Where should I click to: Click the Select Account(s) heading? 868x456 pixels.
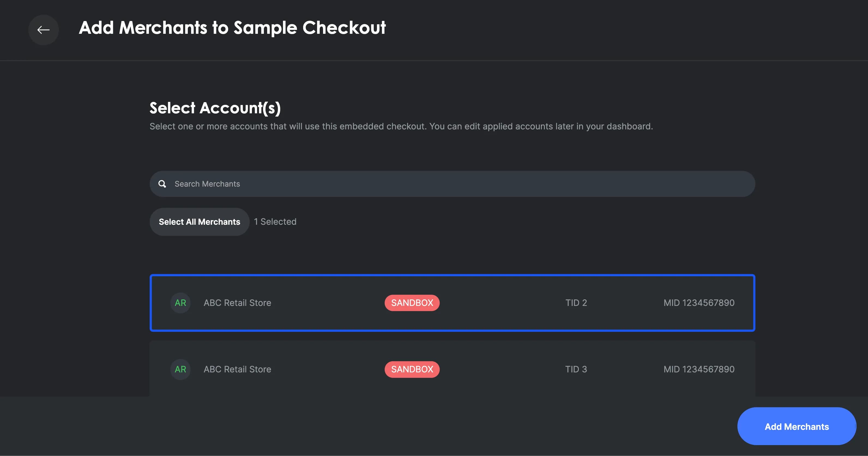coord(215,108)
